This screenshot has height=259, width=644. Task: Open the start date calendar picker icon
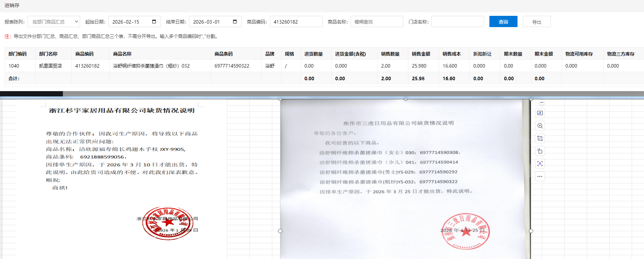pyautogui.click(x=154, y=21)
